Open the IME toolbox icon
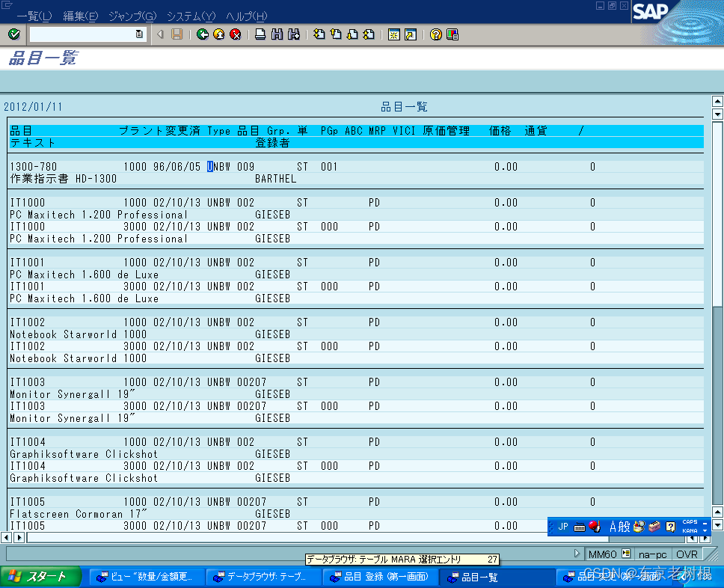Viewport: 724px width, 588px height. pyautogui.click(x=654, y=526)
